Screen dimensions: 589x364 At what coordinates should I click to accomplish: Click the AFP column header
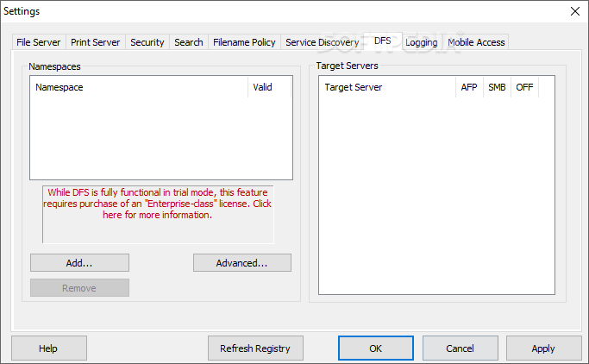click(469, 87)
